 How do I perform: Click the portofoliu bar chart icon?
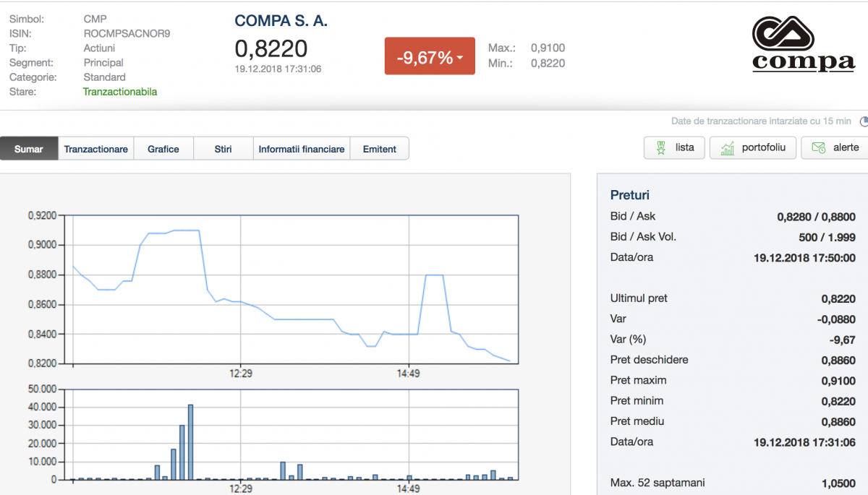click(x=726, y=148)
